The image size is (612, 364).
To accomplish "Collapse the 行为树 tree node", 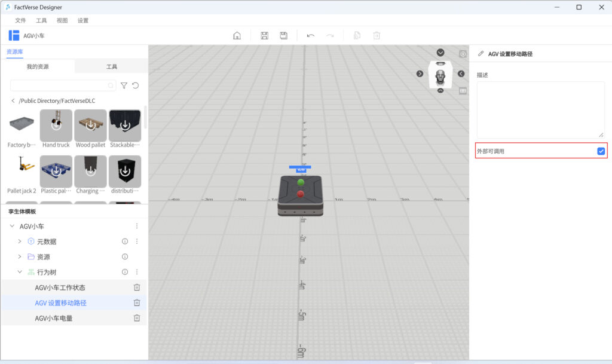I will [20, 272].
